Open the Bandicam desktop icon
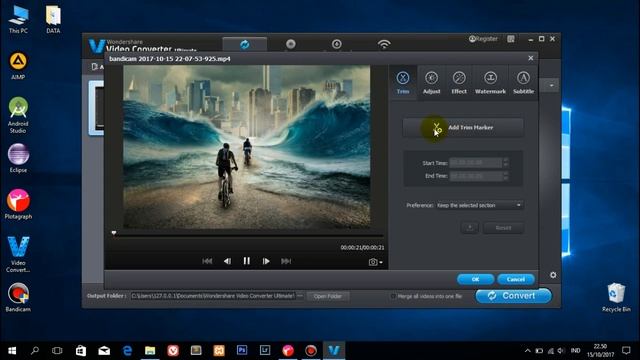Image resolution: width=640 pixels, height=360 pixels. (18, 298)
